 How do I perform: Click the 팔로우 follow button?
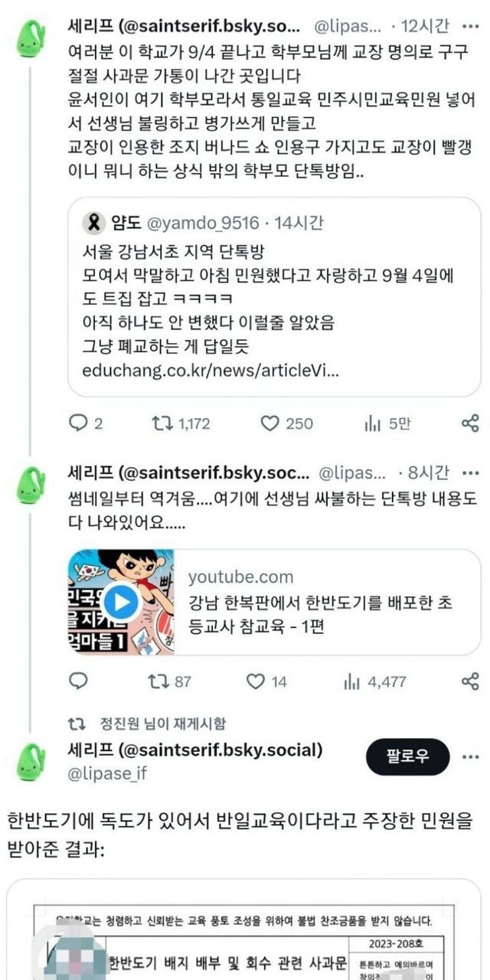point(407,757)
